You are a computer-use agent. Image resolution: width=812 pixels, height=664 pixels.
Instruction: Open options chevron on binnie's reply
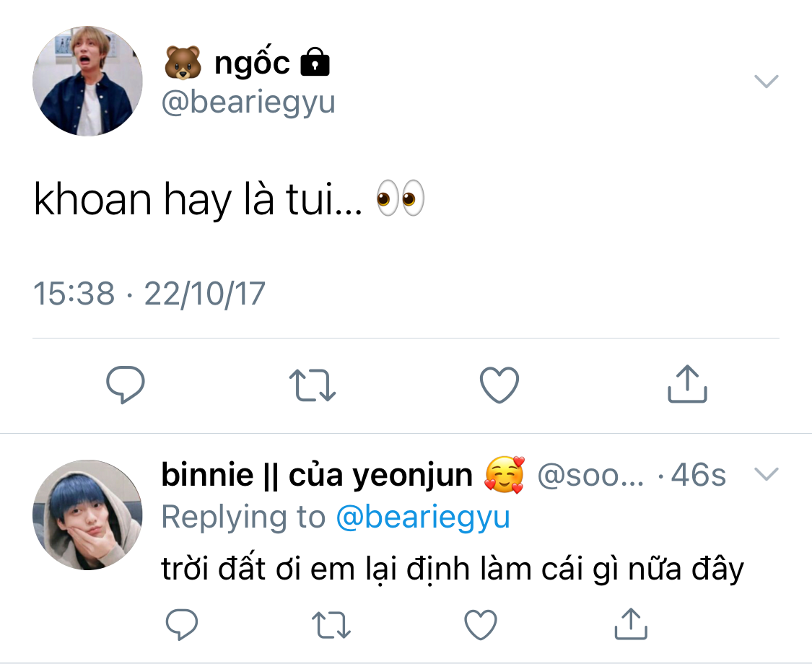tap(767, 474)
